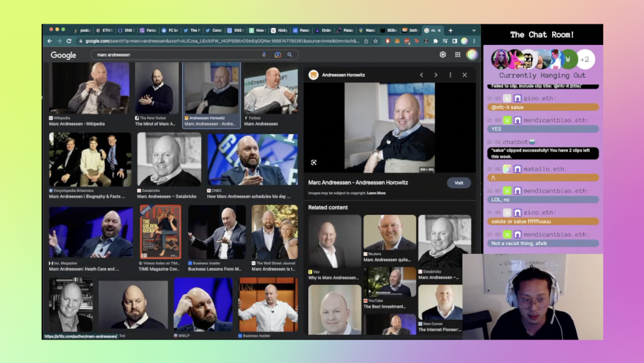
Task: Switch to the ETH tab
Action: 105,30
